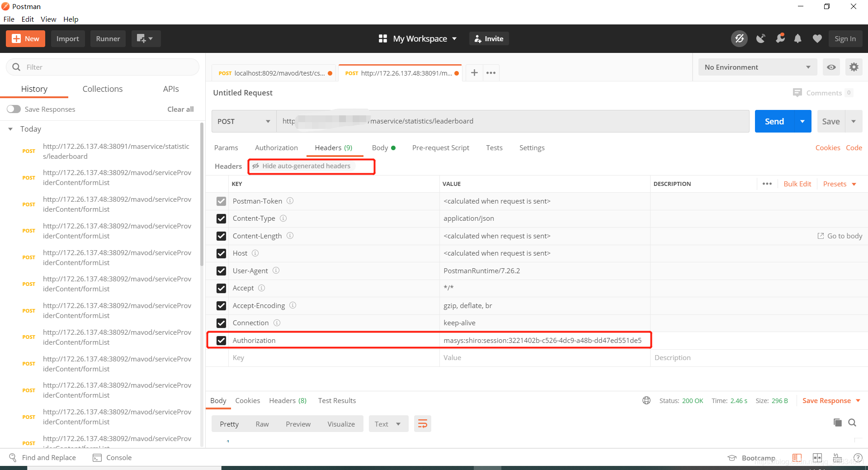This screenshot has width=868, height=470.
Task: Open the Bootcamp in status bar
Action: point(751,458)
